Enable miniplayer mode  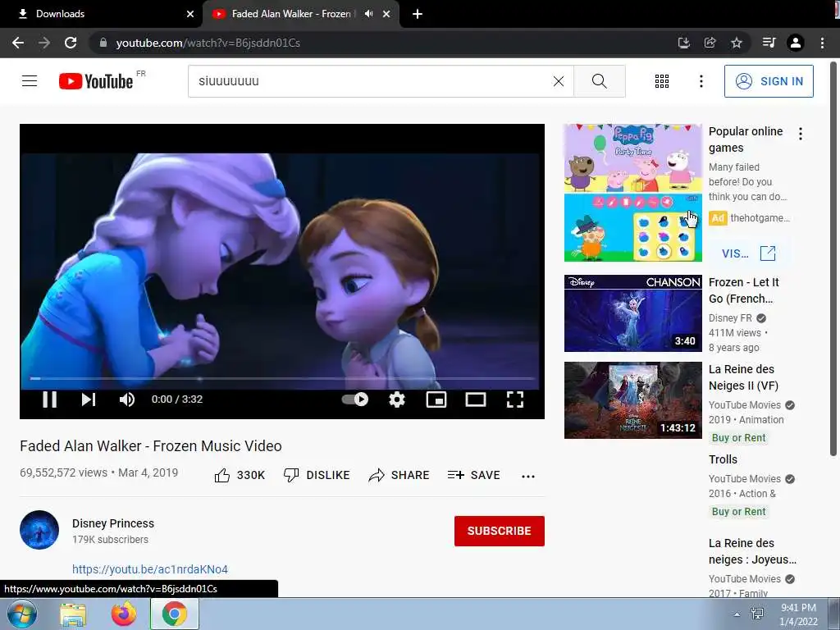tap(436, 399)
